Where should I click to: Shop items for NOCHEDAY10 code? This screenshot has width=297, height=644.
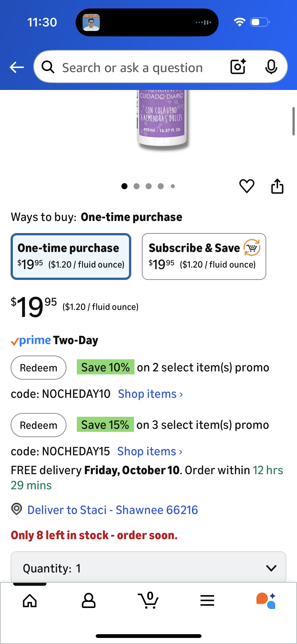[x=150, y=394]
